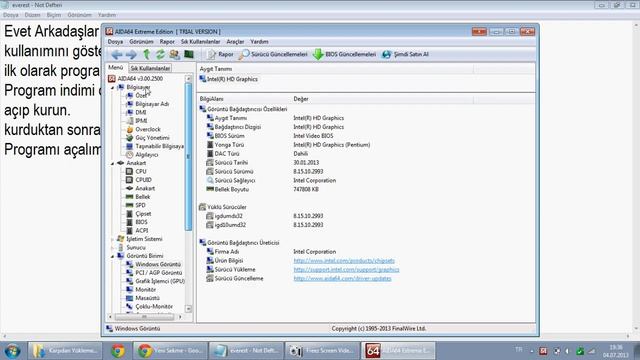Expand the Sunucu tree node
Image resolution: width=640 pixels, height=360 pixels.
(x=113, y=248)
